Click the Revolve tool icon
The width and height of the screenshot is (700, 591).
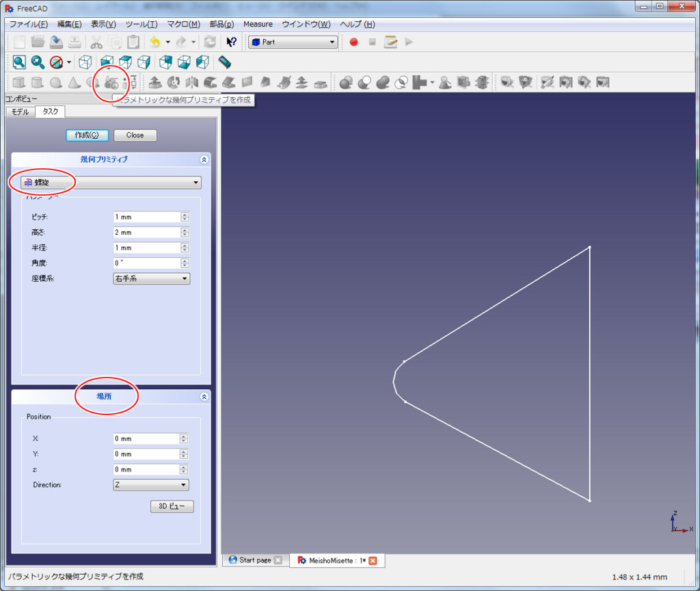click(173, 82)
